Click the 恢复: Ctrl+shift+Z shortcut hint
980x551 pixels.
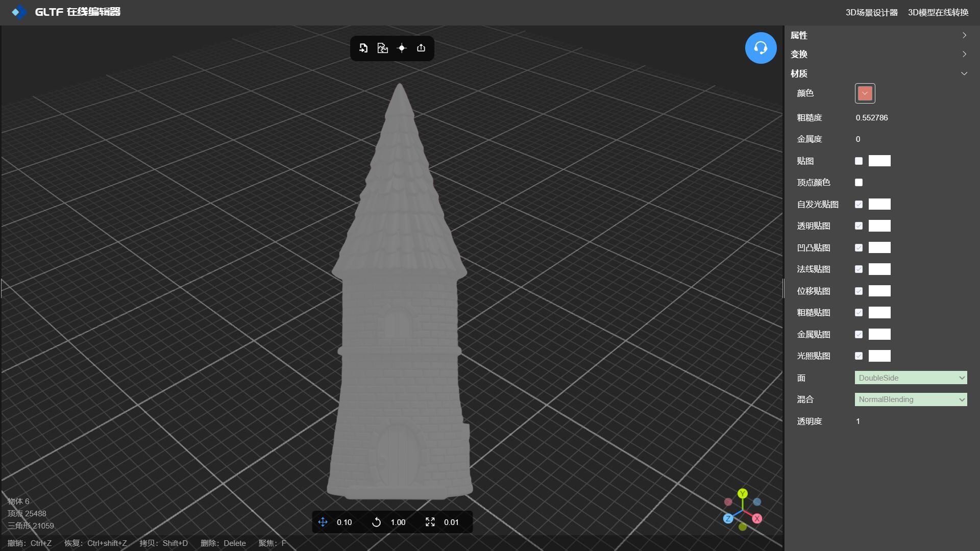[95, 543]
